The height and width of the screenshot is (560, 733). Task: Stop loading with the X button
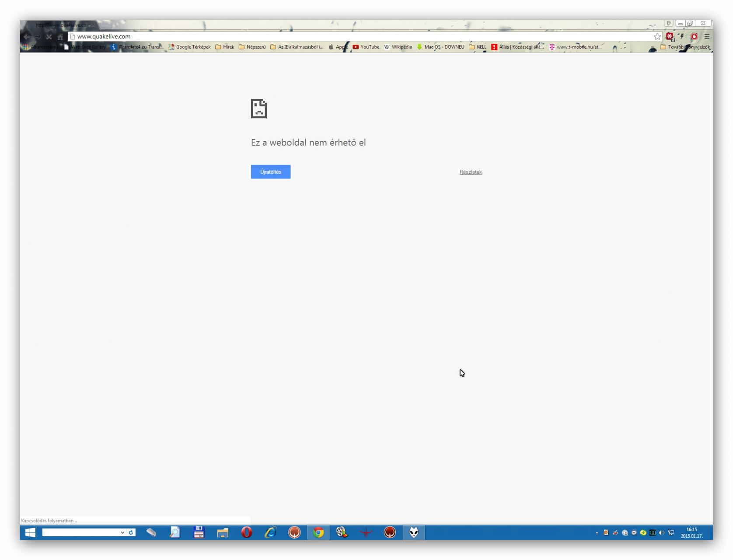click(x=49, y=37)
